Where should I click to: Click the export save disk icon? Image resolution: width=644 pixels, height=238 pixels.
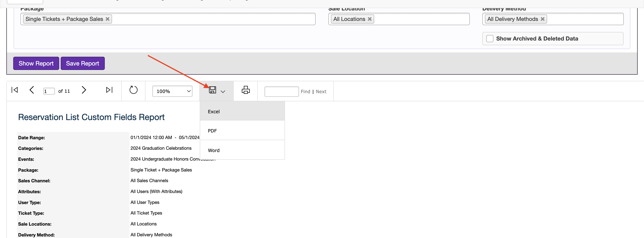(x=213, y=90)
